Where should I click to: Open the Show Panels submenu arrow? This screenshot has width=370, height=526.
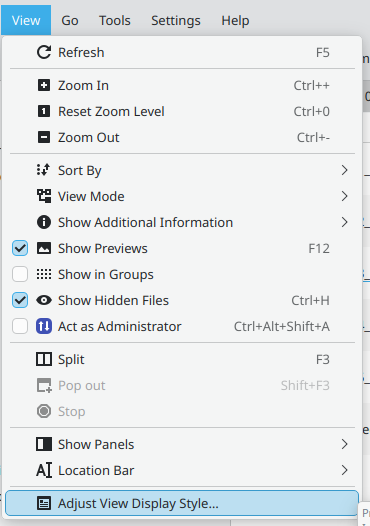pos(345,444)
